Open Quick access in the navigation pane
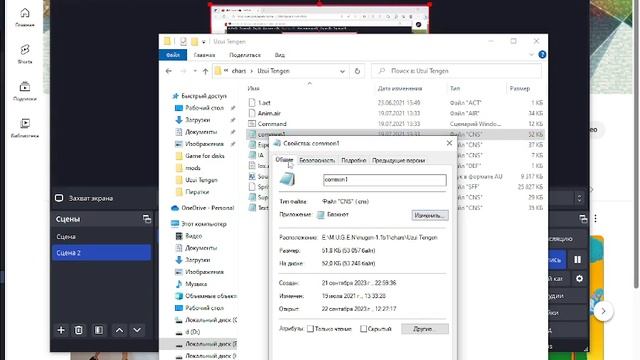Image resolution: width=640 pixels, height=360 pixels. pos(204,96)
